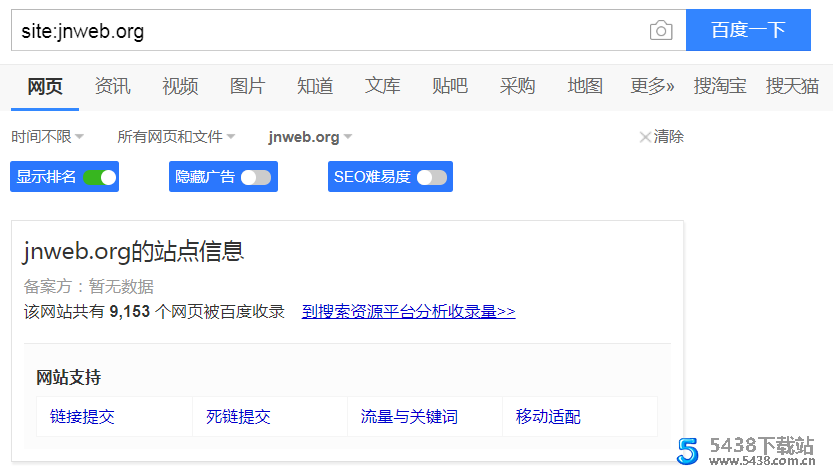Expand the jnweb.org site filter dropdown
Viewport: 833px width, 476px height.
point(310,137)
